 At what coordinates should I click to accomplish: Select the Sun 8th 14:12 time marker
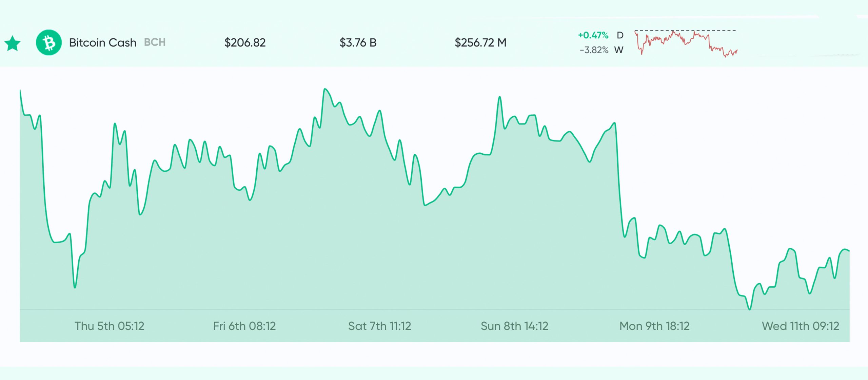tap(514, 326)
